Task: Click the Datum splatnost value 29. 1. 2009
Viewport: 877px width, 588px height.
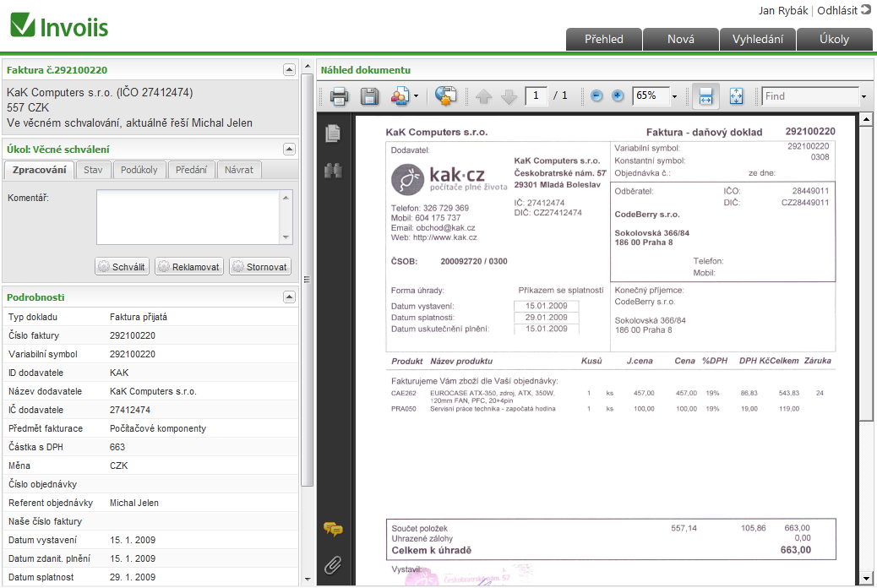Action: pos(133,577)
